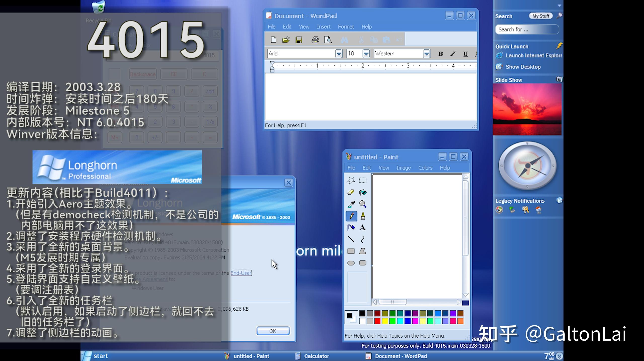The image size is (644, 361).
Task: Toggle Italic formatting in WordPad
Action: pos(453,54)
